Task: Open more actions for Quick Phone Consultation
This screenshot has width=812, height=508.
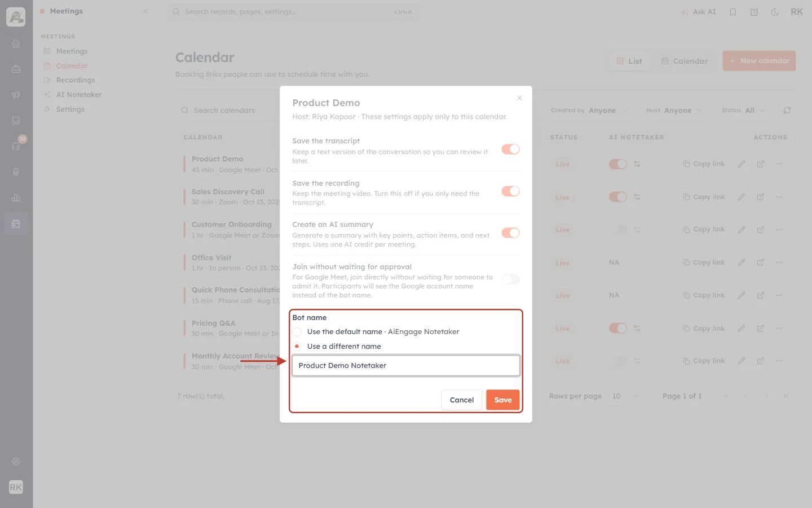Action: (779, 295)
